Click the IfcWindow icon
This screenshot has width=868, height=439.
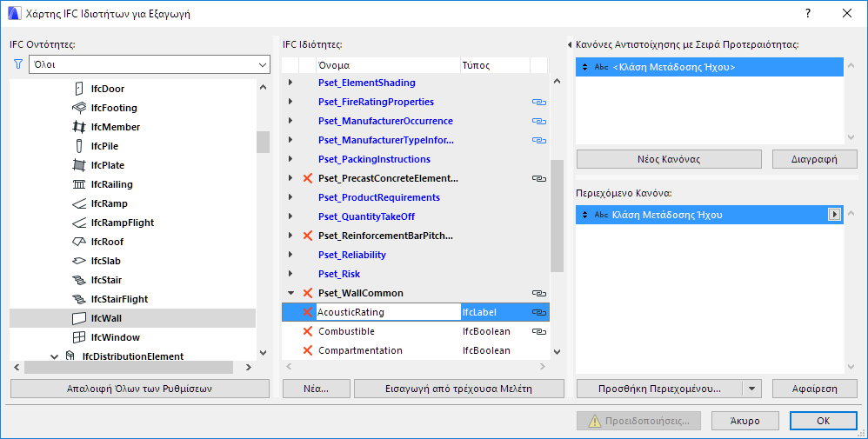[x=78, y=337]
